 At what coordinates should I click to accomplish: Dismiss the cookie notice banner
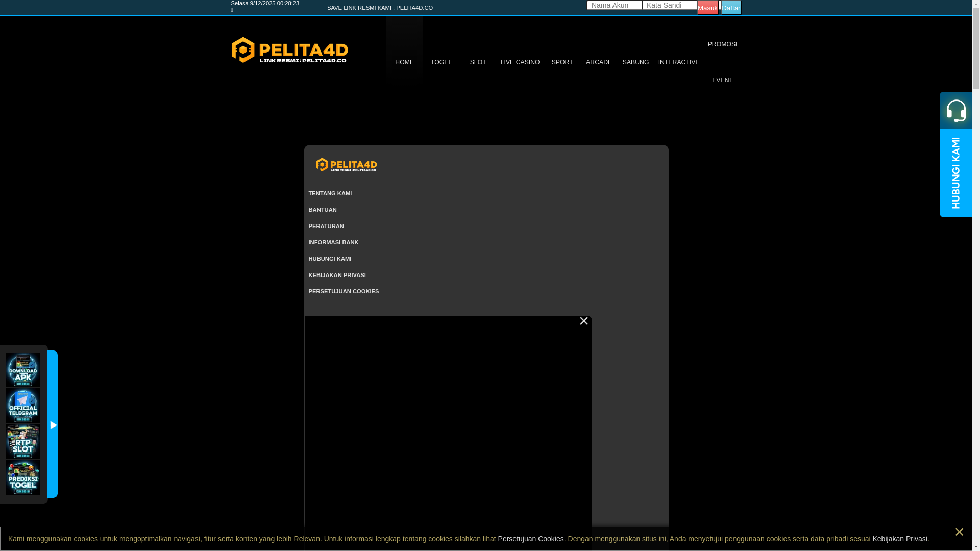click(x=959, y=532)
